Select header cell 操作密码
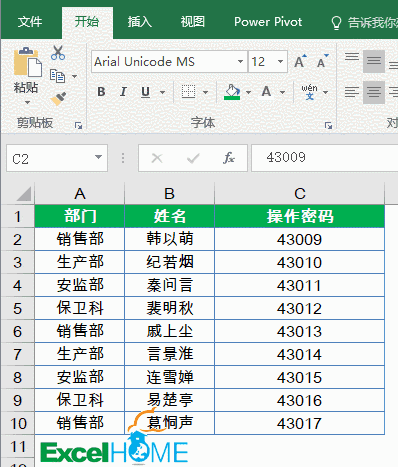Image resolution: width=398 pixels, height=467 pixels. 300,216
